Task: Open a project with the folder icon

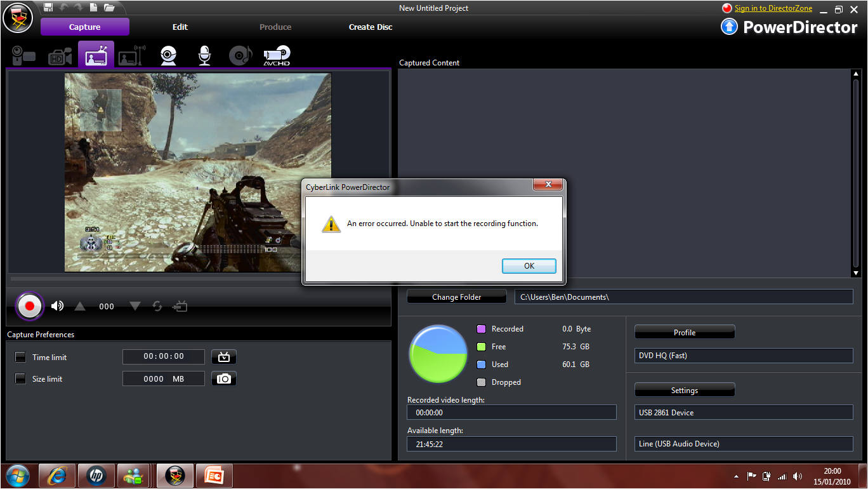Action: click(x=109, y=8)
